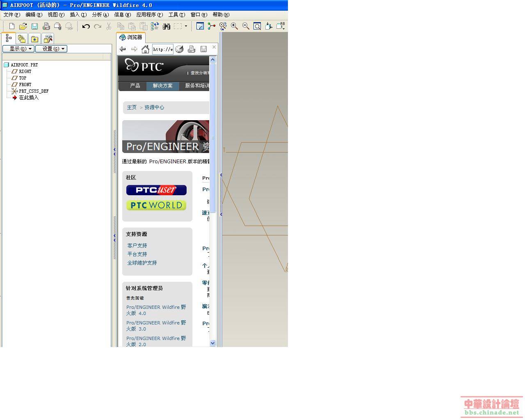Screen dimensions: 525x420
Task: Refit the model to the screen
Action: pos(257,26)
